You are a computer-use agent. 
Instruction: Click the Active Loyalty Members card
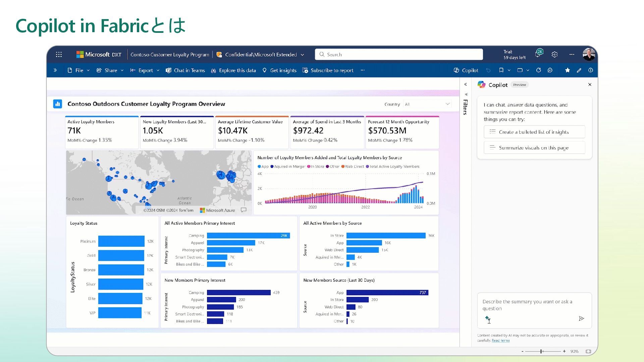pyautogui.click(x=102, y=132)
